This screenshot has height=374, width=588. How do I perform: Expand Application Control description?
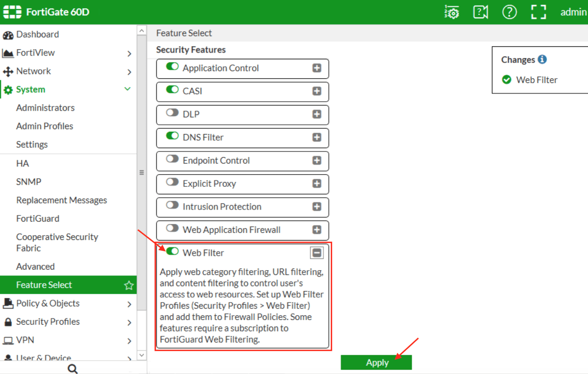317,68
